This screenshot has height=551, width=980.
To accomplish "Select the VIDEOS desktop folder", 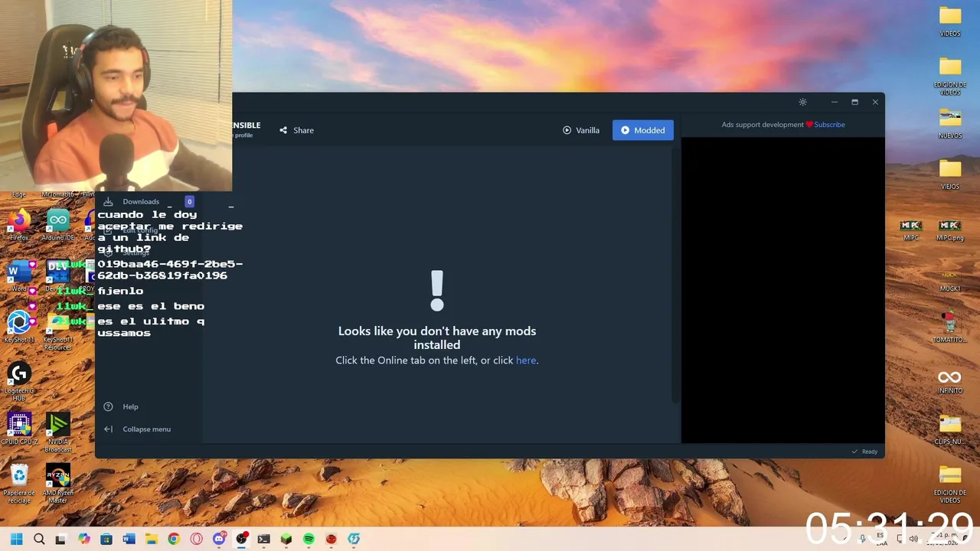I will click(950, 21).
